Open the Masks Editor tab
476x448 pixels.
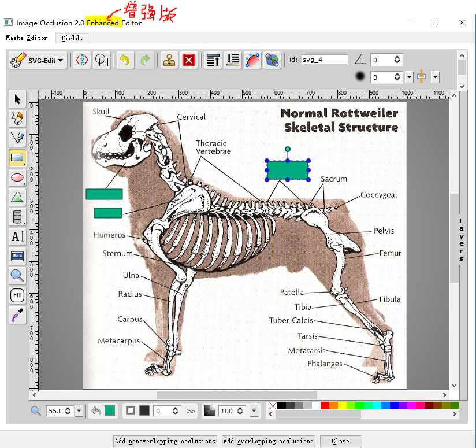pos(27,38)
